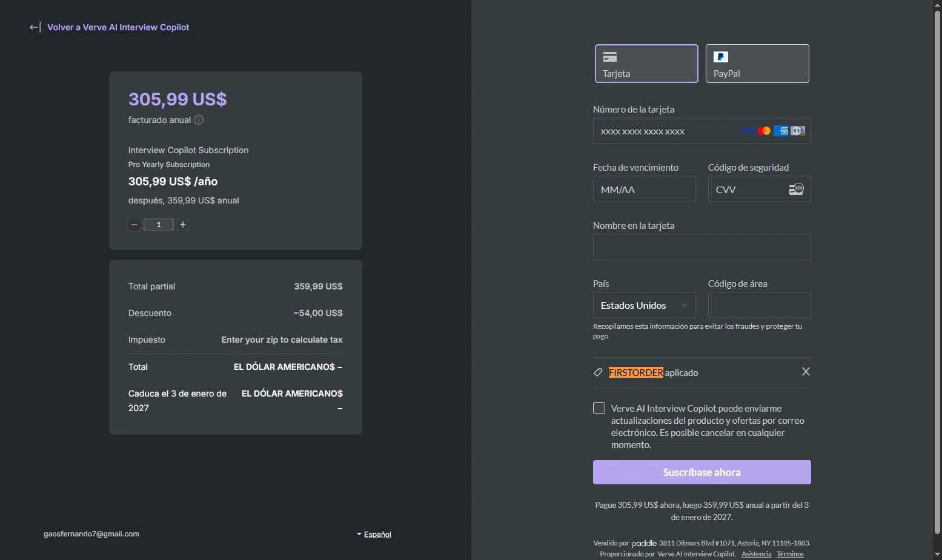Image resolution: width=942 pixels, height=560 pixels.
Task: Focus the MM/AA expiration date field
Action: [x=645, y=189]
